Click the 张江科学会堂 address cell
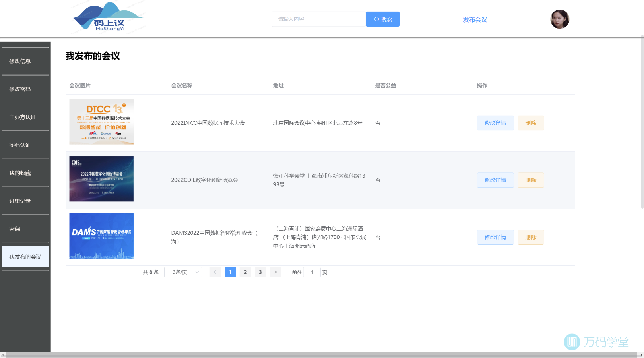This screenshot has width=644, height=358. pyautogui.click(x=319, y=180)
